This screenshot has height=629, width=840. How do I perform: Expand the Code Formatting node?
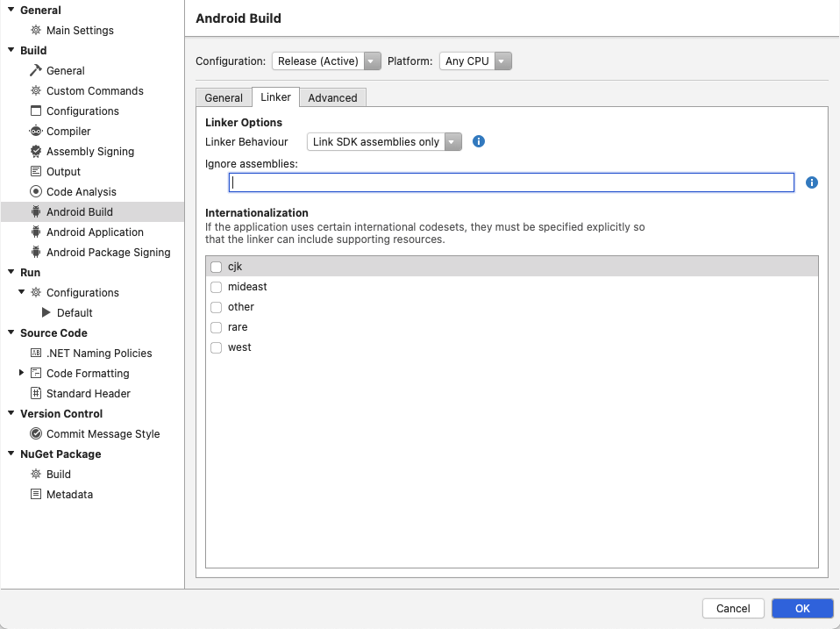coord(21,372)
